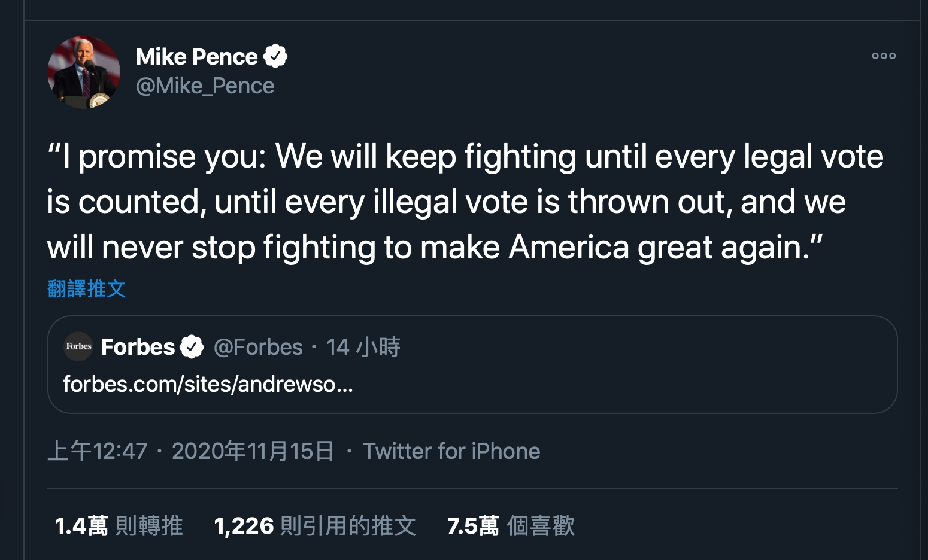Open the more options three-dot menu
928x560 pixels.
883,56
